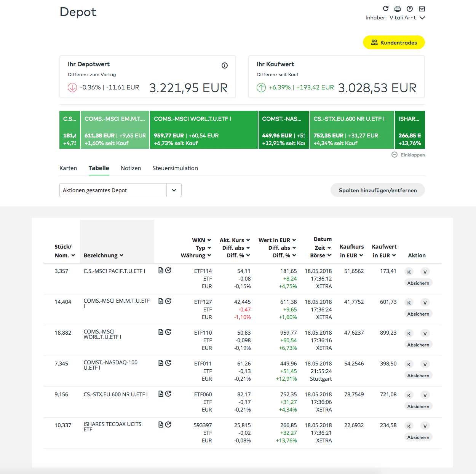
Task: Select the COMS.-MSCI EM.M.T. light green tile
Action: pos(115,130)
